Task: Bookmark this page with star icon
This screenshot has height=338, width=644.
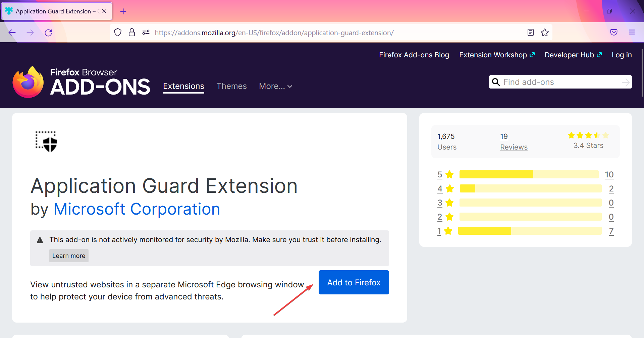Action: pos(545,33)
